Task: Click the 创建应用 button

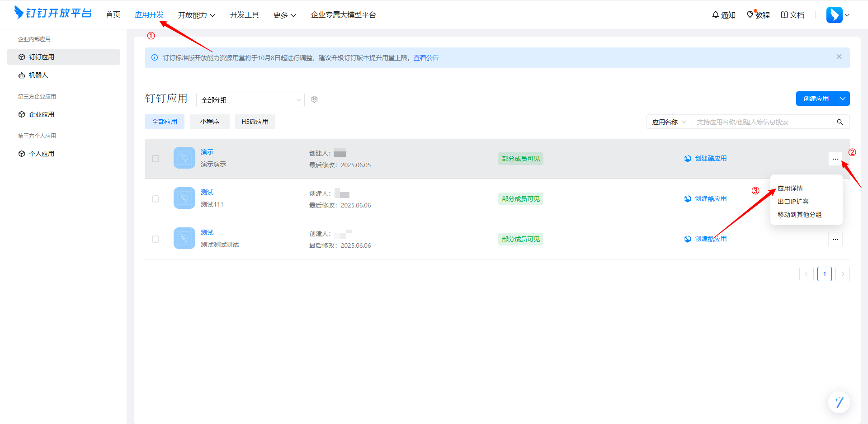Action: point(816,99)
